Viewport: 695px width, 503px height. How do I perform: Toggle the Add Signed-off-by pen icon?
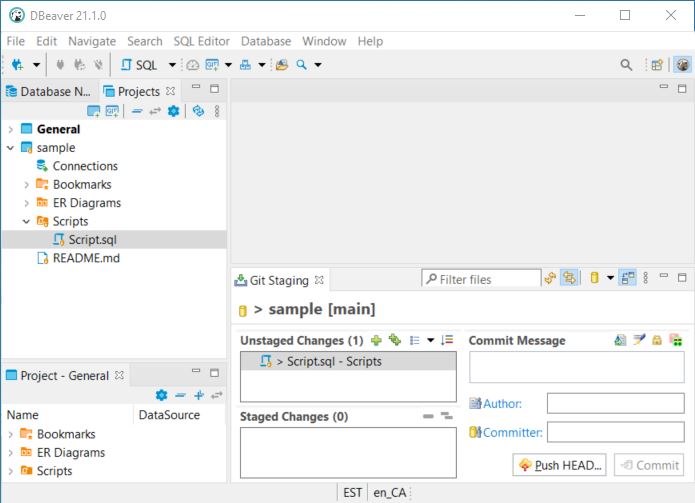coord(639,340)
